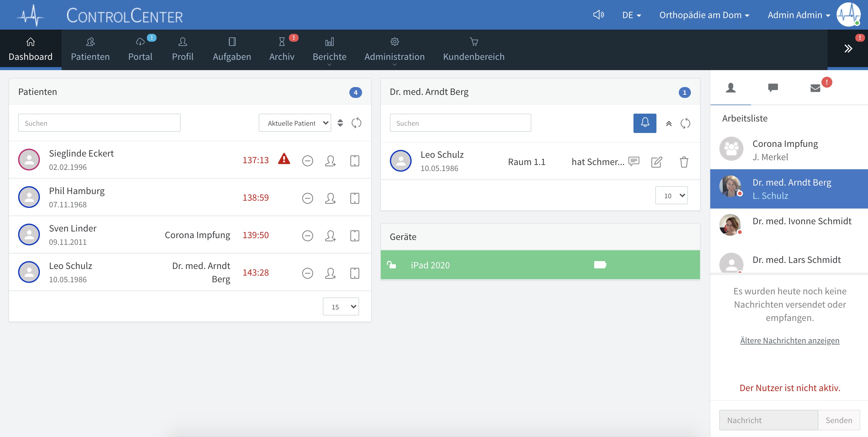Image resolution: width=868 pixels, height=437 pixels.
Task: Open the DE language dropdown
Action: pos(631,15)
